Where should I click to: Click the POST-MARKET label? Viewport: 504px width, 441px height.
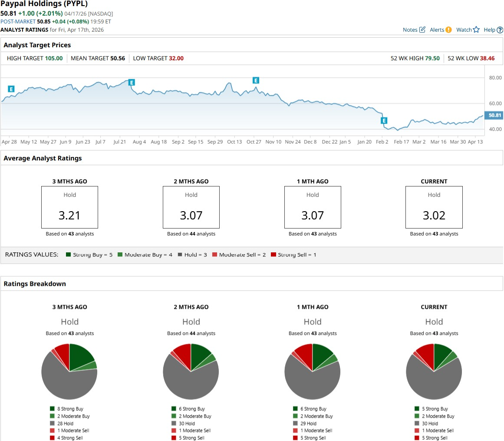coord(18,22)
